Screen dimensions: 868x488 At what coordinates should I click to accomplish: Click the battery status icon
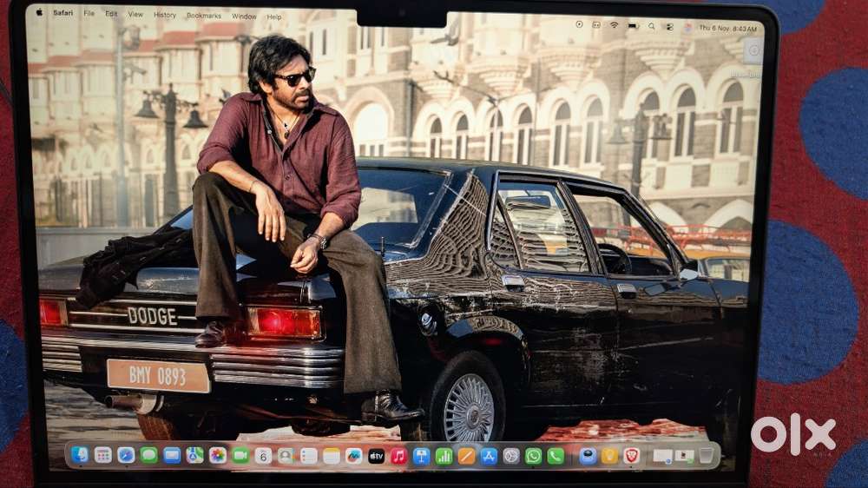pyautogui.click(x=634, y=25)
